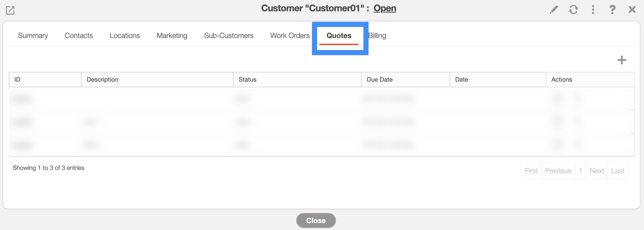This screenshot has height=230, width=644.
Task: Add a new quote with plus icon
Action: click(x=622, y=60)
